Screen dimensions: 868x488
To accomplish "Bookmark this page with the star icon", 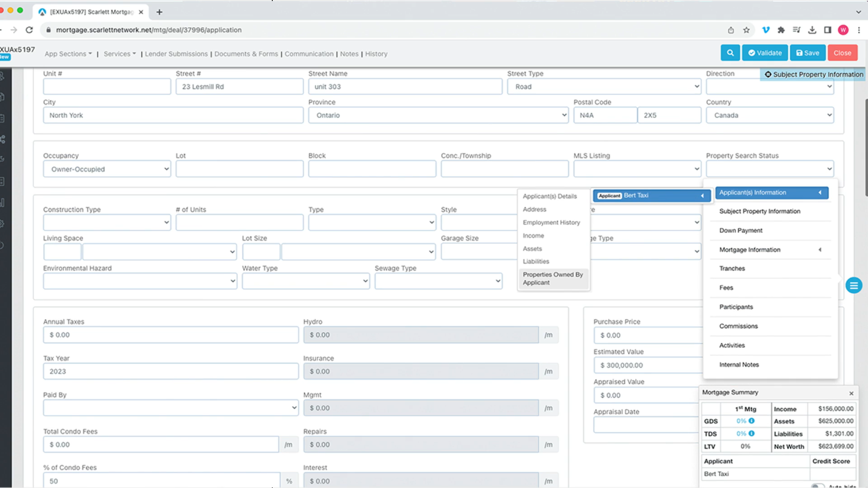I will coord(746,30).
